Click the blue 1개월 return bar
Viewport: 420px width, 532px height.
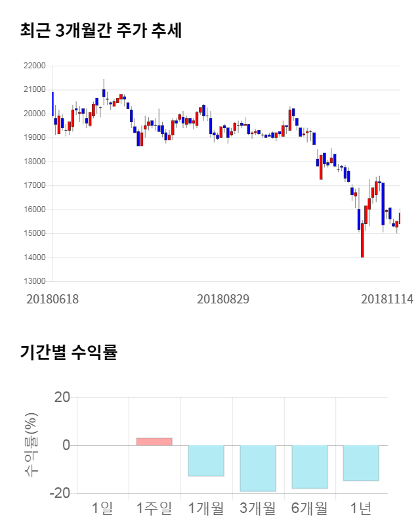[x=206, y=460]
